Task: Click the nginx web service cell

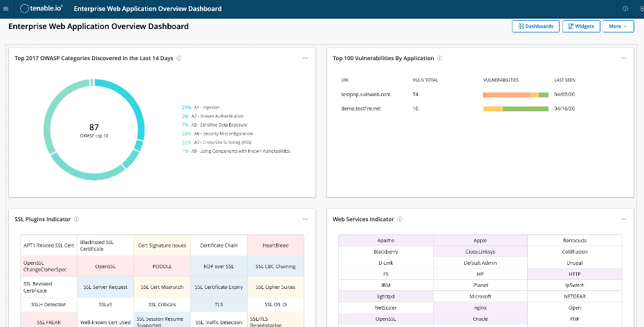Action: click(x=481, y=308)
